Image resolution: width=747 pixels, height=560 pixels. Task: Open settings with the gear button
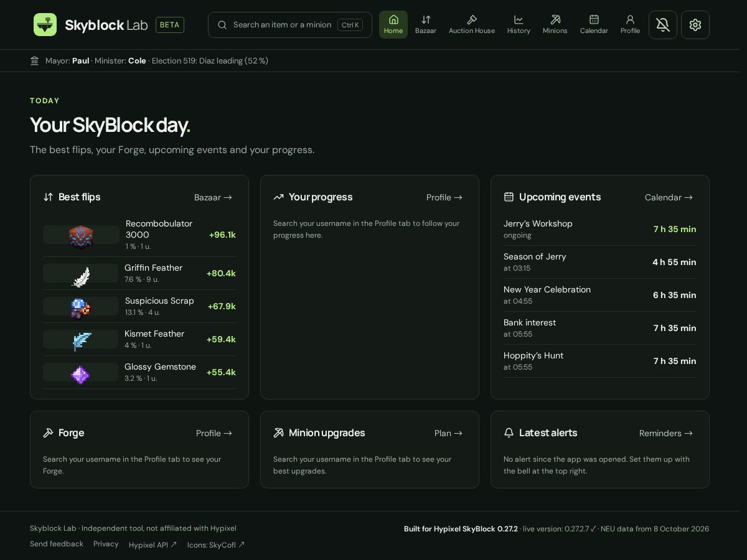[695, 25]
